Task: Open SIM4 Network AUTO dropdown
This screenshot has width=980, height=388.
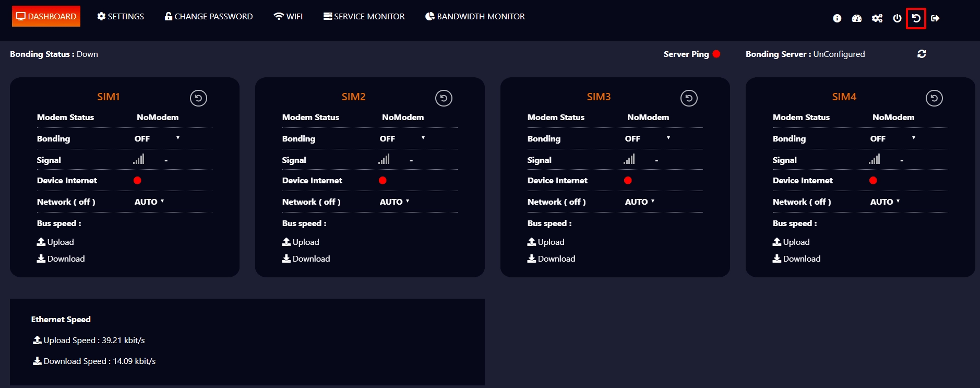Action: point(885,202)
